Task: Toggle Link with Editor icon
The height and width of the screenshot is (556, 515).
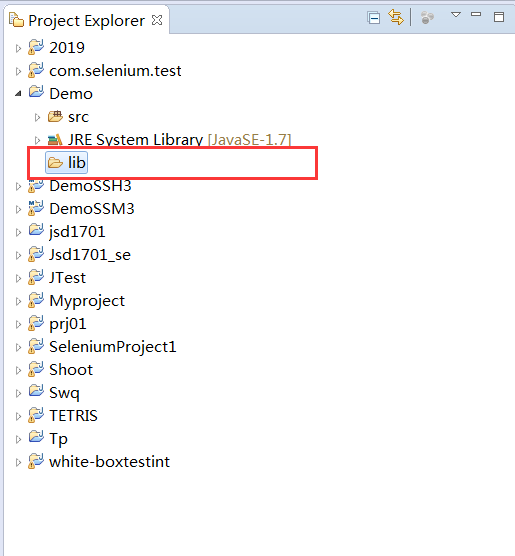Action: click(396, 17)
